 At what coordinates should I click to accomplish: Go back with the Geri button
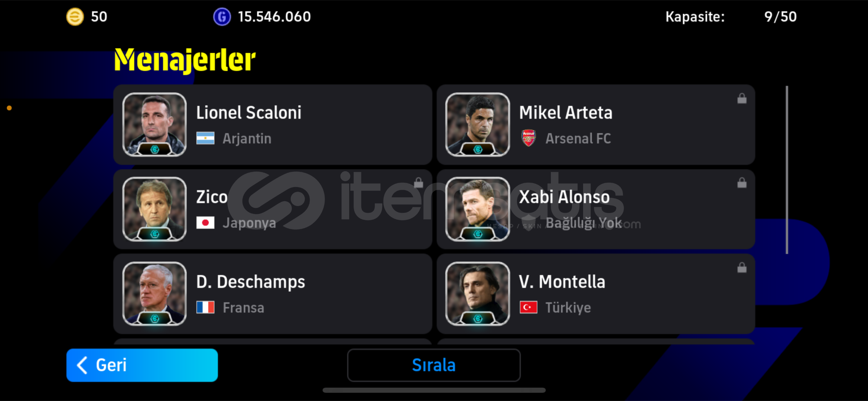coord(142,365)
